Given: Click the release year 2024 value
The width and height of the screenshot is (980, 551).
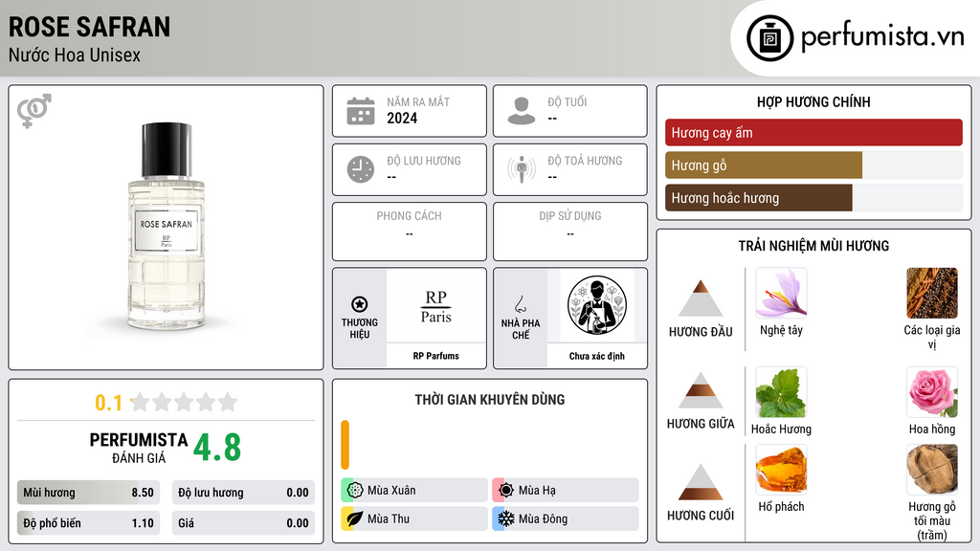Looking at the screenshot, I should [x=402, y=118].
